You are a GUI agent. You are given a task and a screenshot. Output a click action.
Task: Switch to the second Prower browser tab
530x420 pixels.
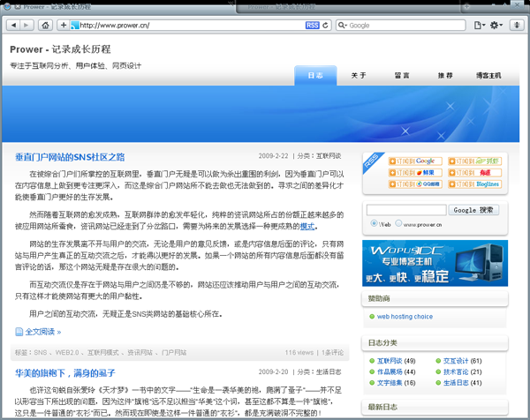tap(348, 6)
